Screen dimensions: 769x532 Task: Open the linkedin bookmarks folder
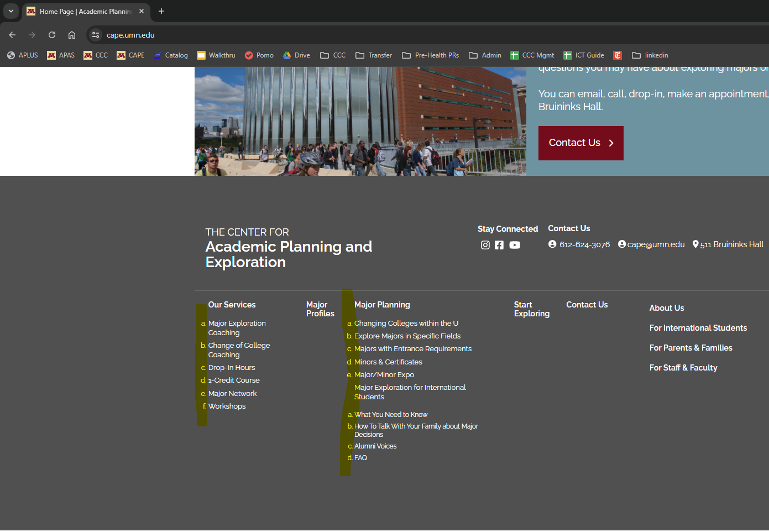[650, 55]
